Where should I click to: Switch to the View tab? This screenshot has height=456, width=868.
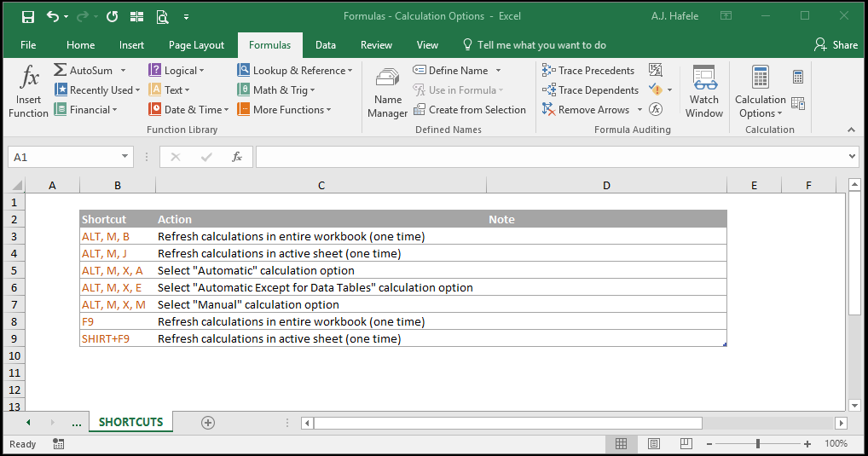point(427,45)
